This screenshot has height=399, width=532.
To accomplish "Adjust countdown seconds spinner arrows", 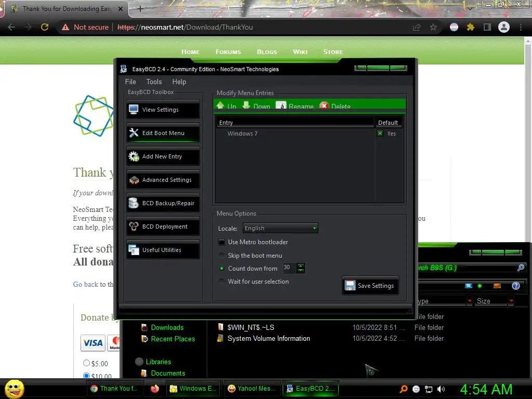I will [x=301, y=268].
